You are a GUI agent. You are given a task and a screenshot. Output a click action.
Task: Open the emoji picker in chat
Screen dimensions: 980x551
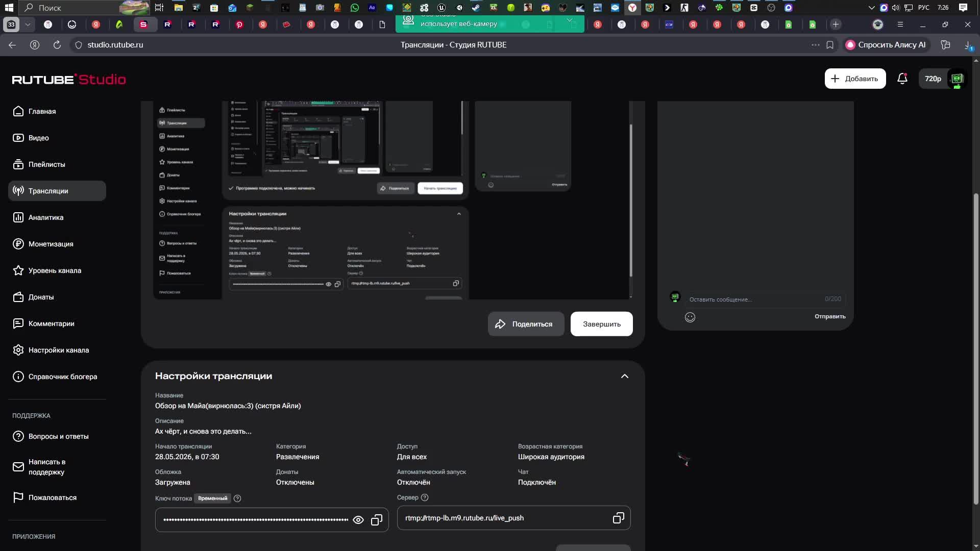point(690,317)
